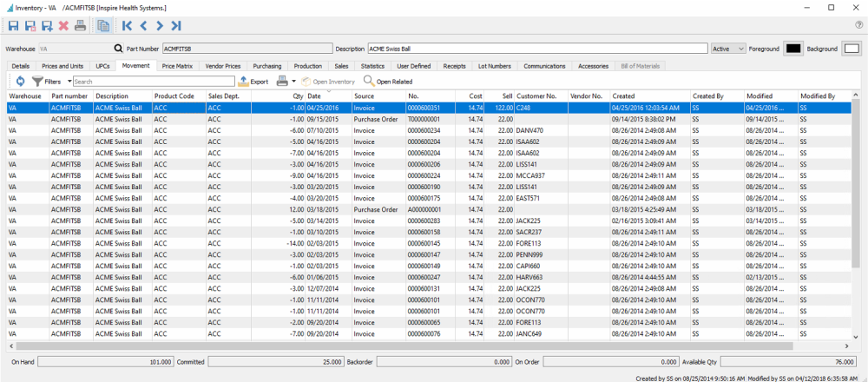
Task: Click the Open Related button
Action: (x=388, y=81)
